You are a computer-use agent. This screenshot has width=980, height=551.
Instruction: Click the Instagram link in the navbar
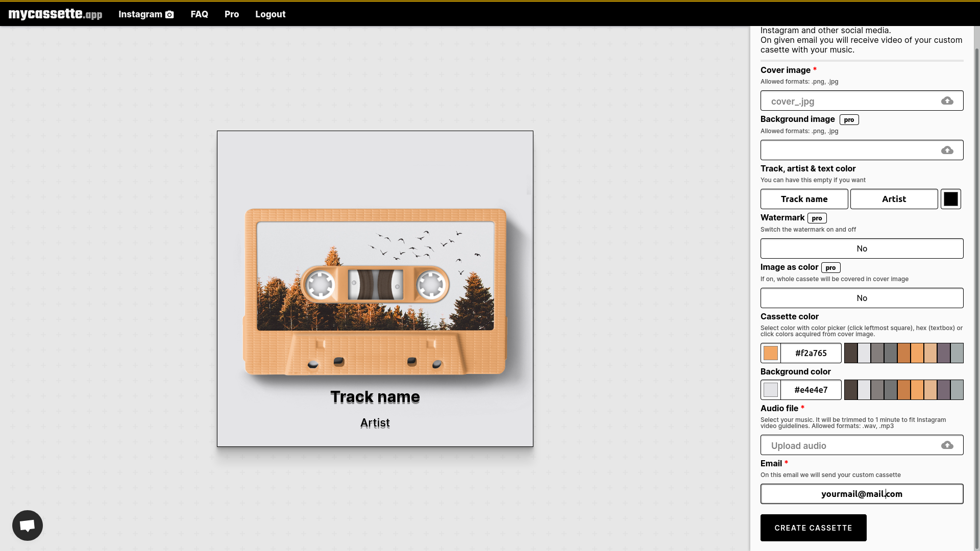pyautogui.click(x=146, y=13)
